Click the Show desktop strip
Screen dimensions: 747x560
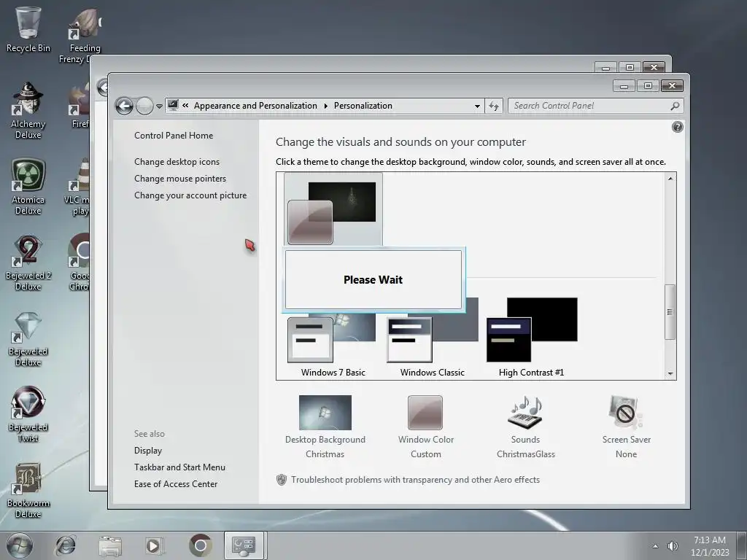pyautogui.click(x=742, y=545)
